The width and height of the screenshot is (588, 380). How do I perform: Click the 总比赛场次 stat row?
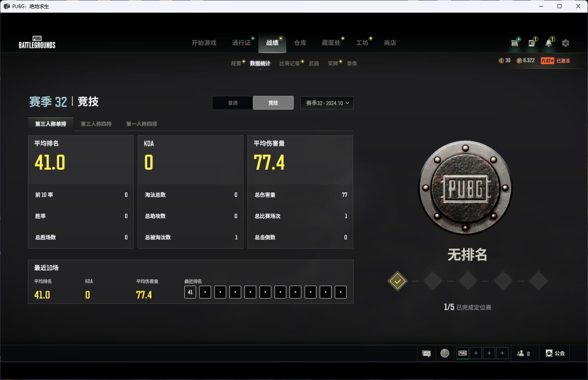click(301, 216)
